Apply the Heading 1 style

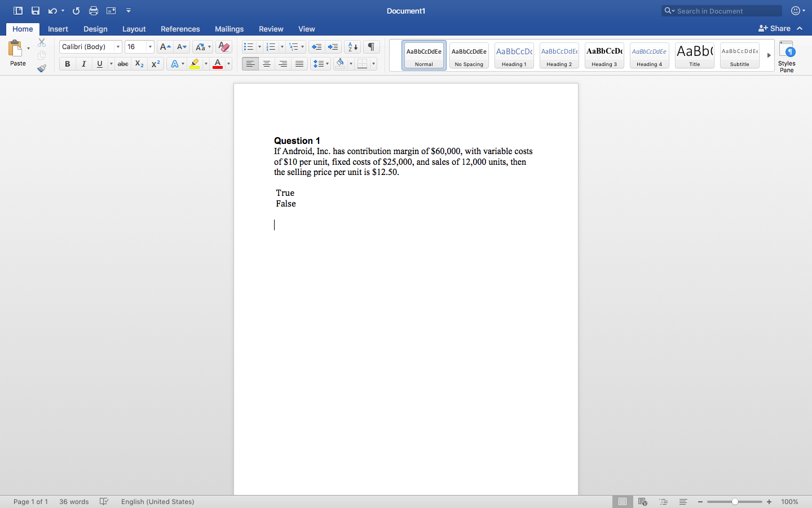pyautogui.click(x=514, y=55)
